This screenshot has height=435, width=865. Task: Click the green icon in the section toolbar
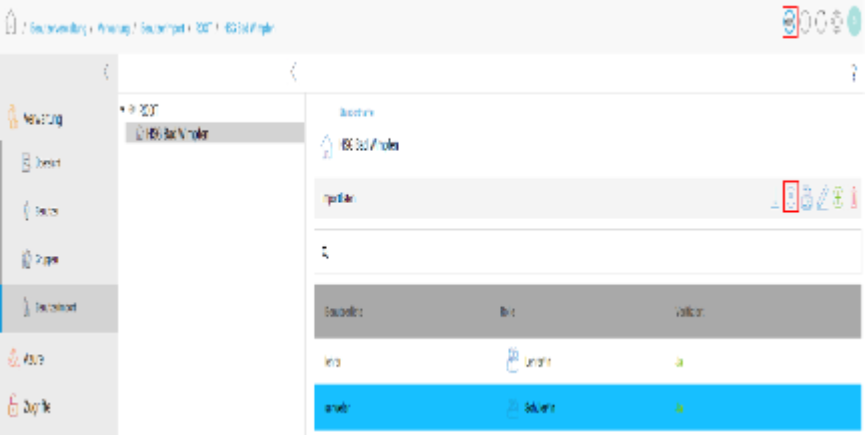point(838,198)
